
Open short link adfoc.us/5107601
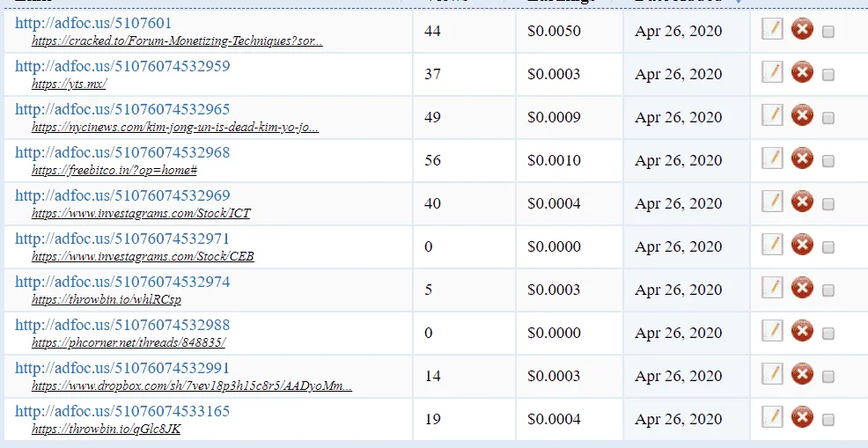(x=93, y=23)
